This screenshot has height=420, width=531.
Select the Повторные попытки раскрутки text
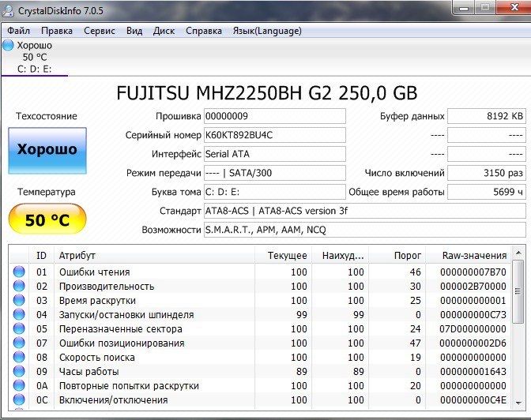[129, 386]
